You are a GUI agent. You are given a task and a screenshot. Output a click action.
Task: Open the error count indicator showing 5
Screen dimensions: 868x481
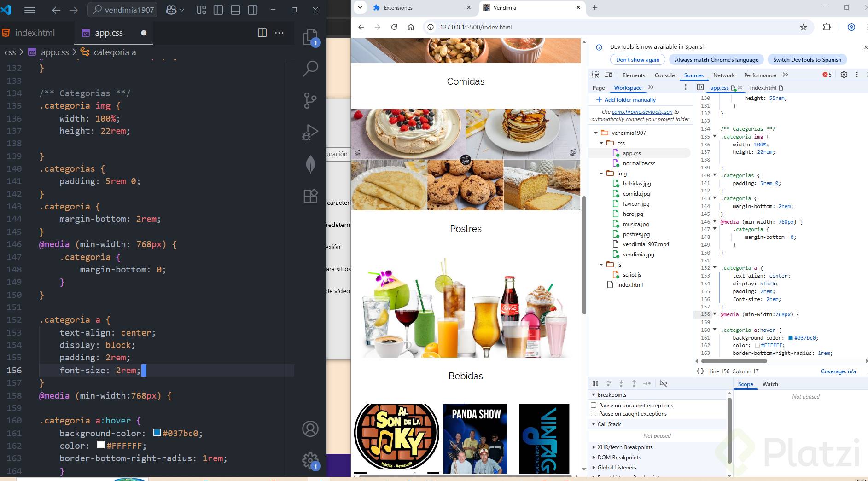click(x=827, y=75)
